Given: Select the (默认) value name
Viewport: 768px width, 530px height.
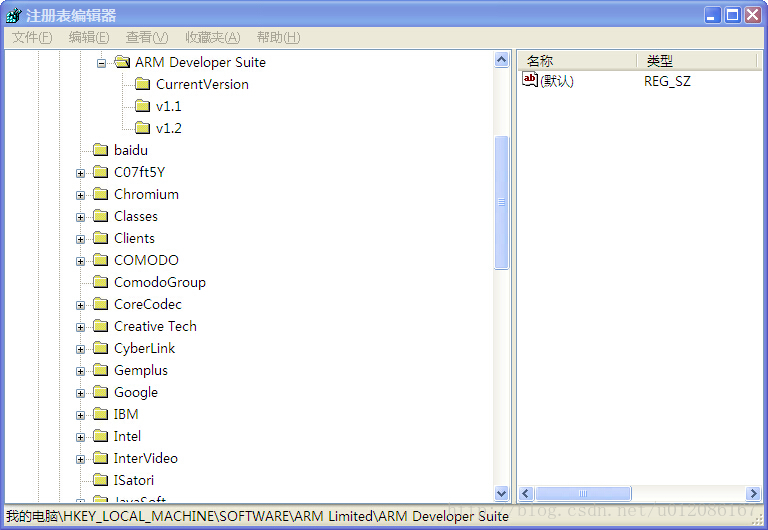Looking at the screenshot, I should point(557,81).
